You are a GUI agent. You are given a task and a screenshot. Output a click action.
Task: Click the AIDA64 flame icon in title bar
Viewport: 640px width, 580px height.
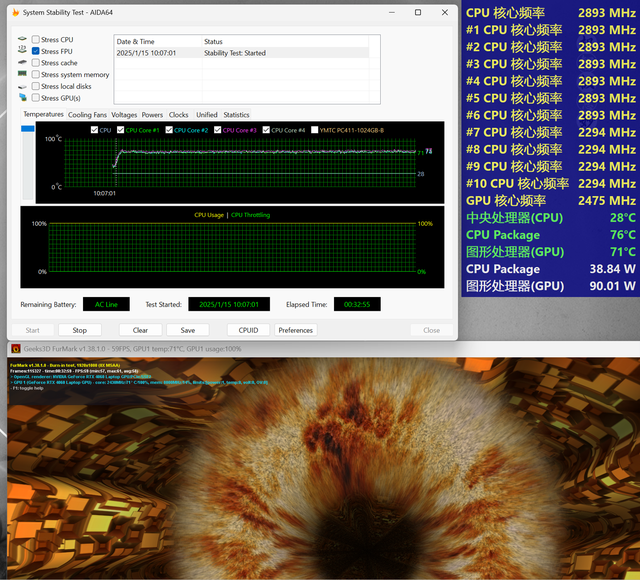click(16, 13)
